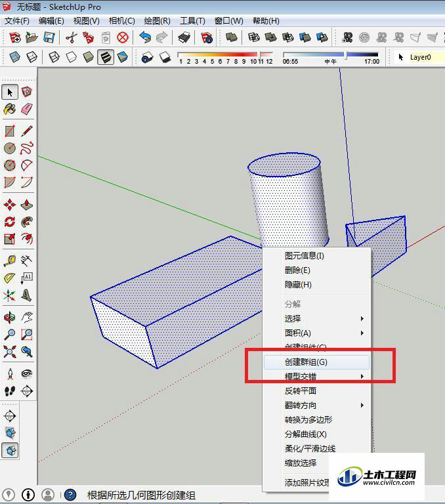Click the Zoom Extents tool
The image size is (445, 504).
coord(10,352)
